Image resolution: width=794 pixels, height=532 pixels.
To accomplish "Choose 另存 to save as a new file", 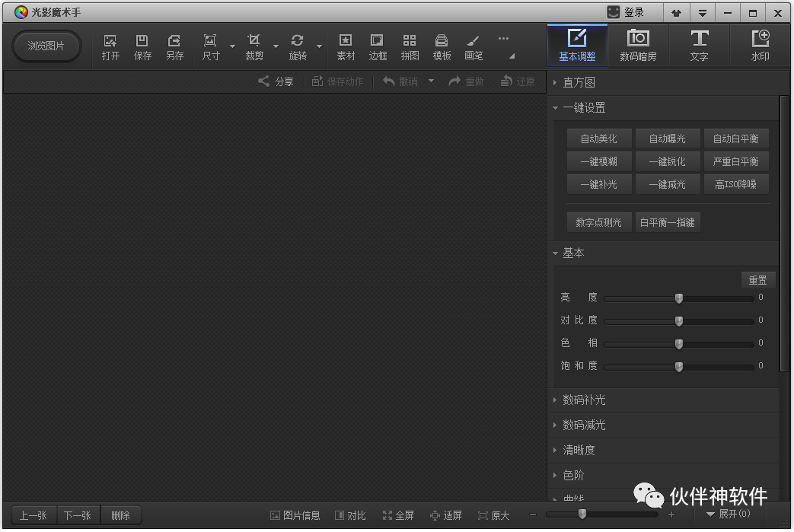I will click(x=174, y=48).
